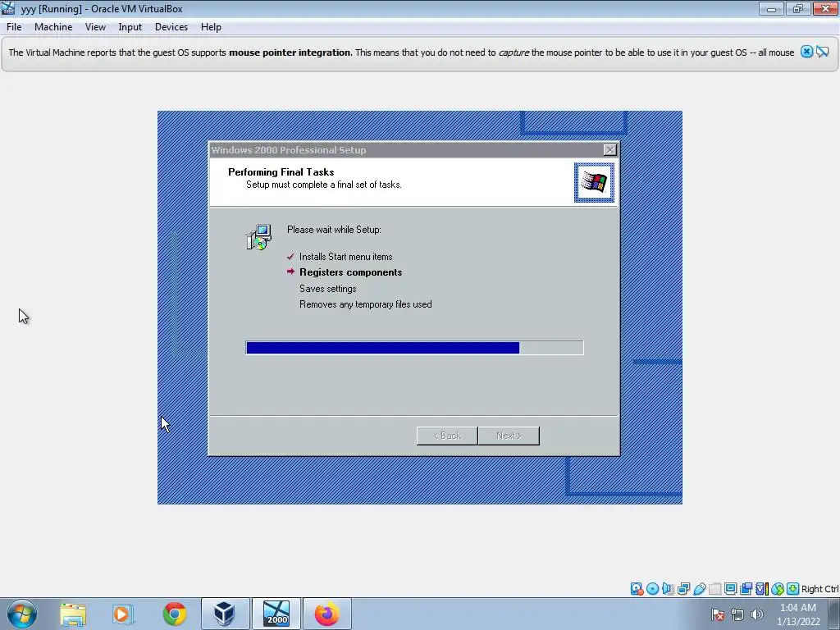Open Windows Explorer from the taskbar

pos(73,614)
